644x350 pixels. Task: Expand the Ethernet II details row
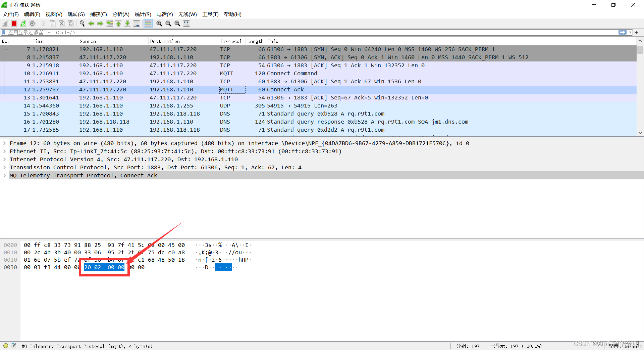(4, 151)
